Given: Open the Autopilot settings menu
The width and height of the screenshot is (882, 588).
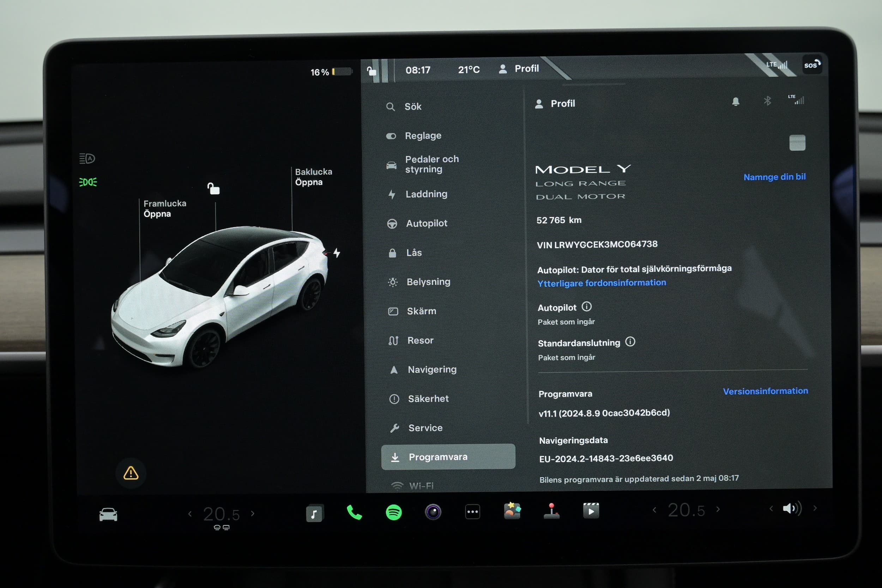Looking at the screenshot, I should tap(427, 224).
